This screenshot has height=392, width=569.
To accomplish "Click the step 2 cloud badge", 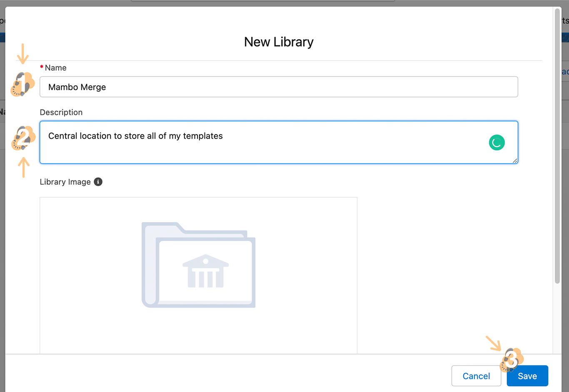I will (23, 138).
